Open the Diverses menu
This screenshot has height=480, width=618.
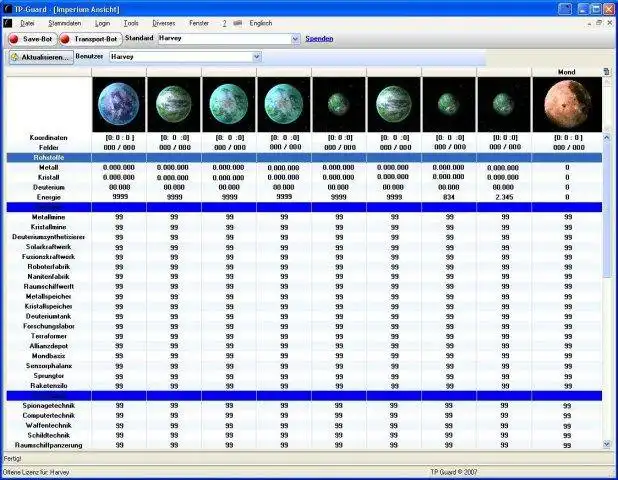click(x=164, y=23)
